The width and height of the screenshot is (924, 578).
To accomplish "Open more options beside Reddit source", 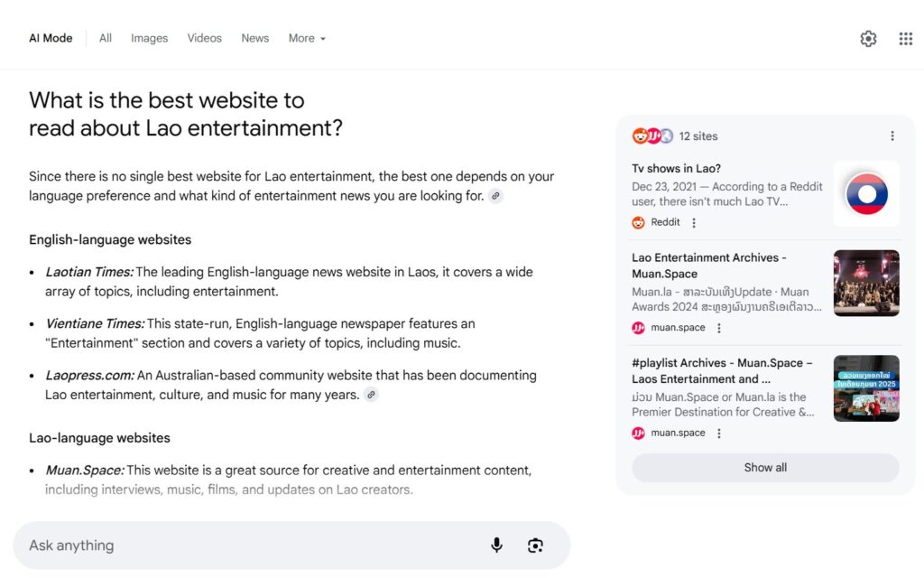I will coord(694,222).
